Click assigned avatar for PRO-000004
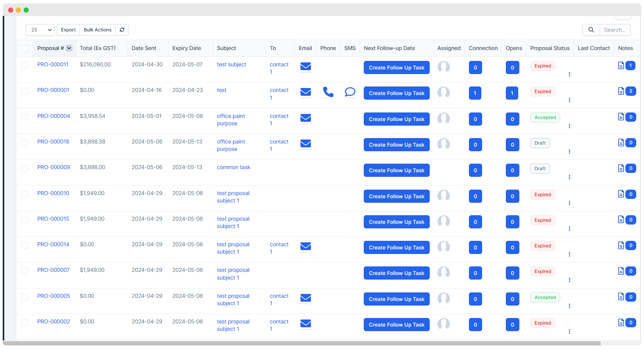This screenshot has height=349, width=644. pos(443,119)
